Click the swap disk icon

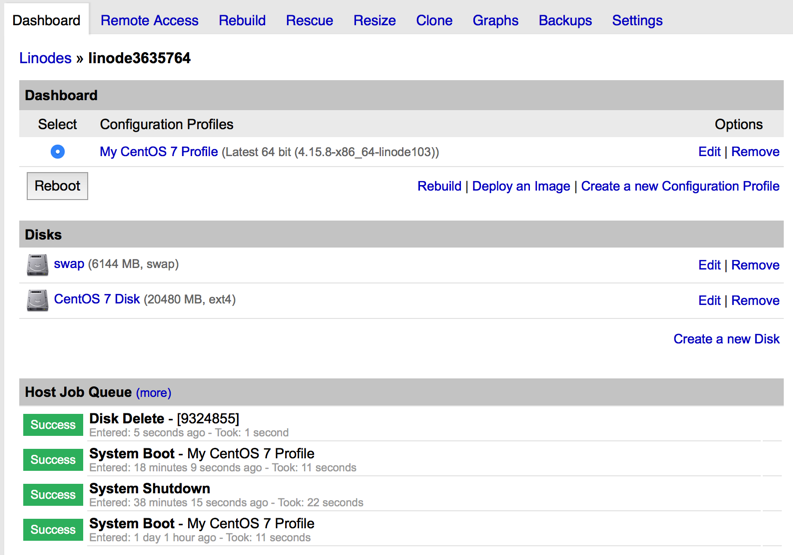pos(37,265)
